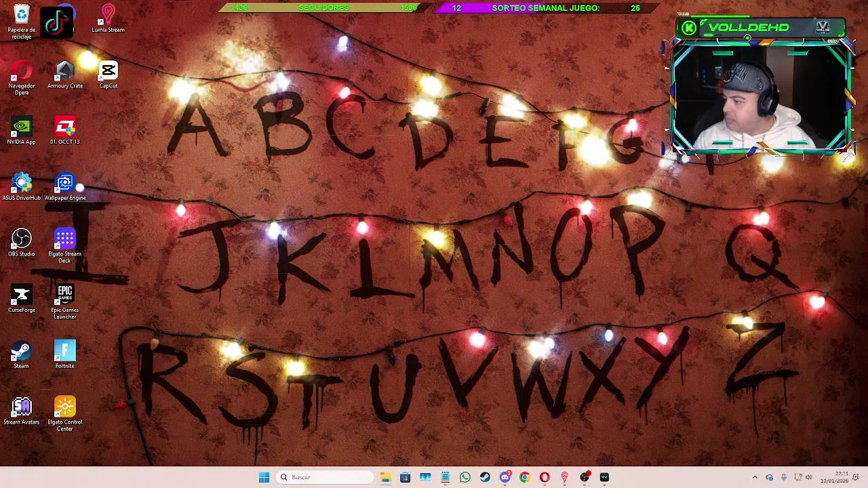Open the Elgato Control Center desktop shortcut
Screen dimensions: 868x488
point(65,414)
